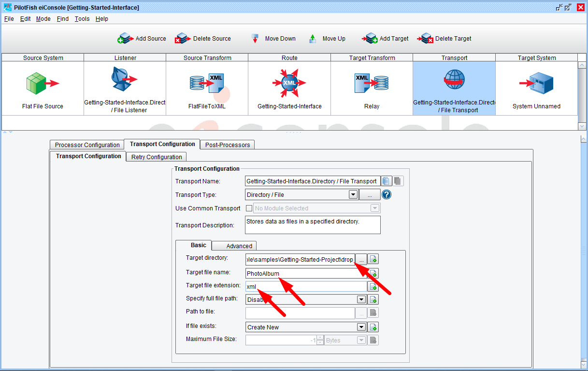Click the Source System column header
Screen dimensions: 588x371
pyautogui.click(x=43, y=58)
